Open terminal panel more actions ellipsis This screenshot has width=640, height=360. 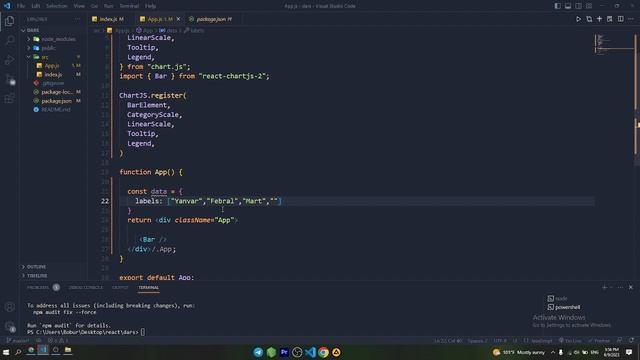(x=620, y=287)
